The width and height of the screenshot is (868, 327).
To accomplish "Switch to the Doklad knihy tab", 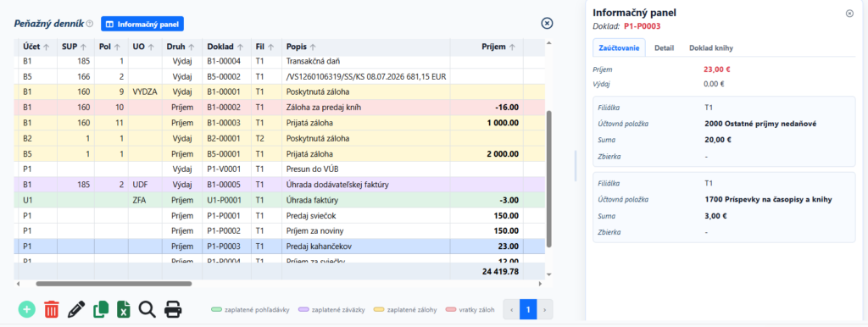I will pyautogui.click(x=711, y=47).
